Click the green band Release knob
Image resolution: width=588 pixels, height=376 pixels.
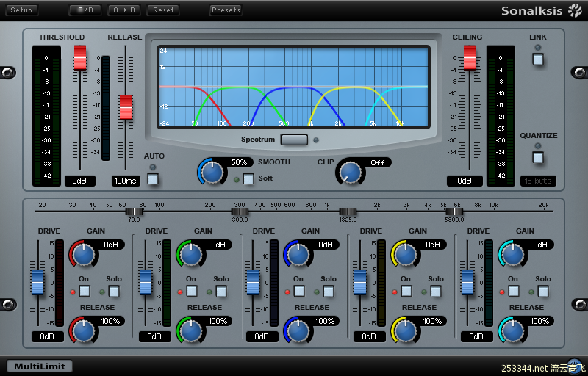[191, 331]
